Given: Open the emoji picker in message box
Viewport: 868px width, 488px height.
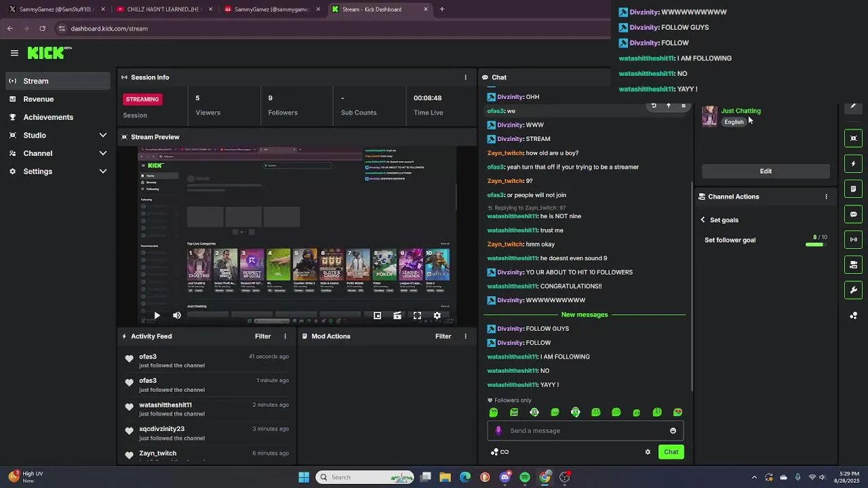Looking at the screenshot, I should pyautogui.click(x=673, y=430).
